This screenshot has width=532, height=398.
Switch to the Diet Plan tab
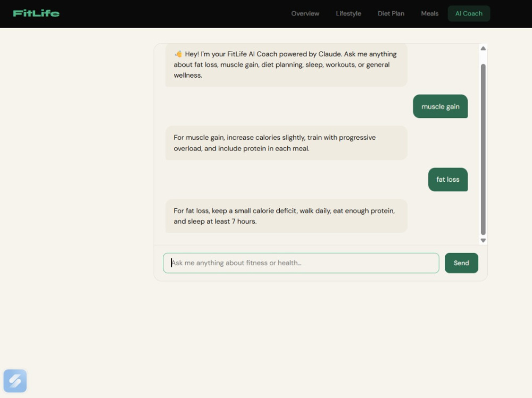pos(391,14)
